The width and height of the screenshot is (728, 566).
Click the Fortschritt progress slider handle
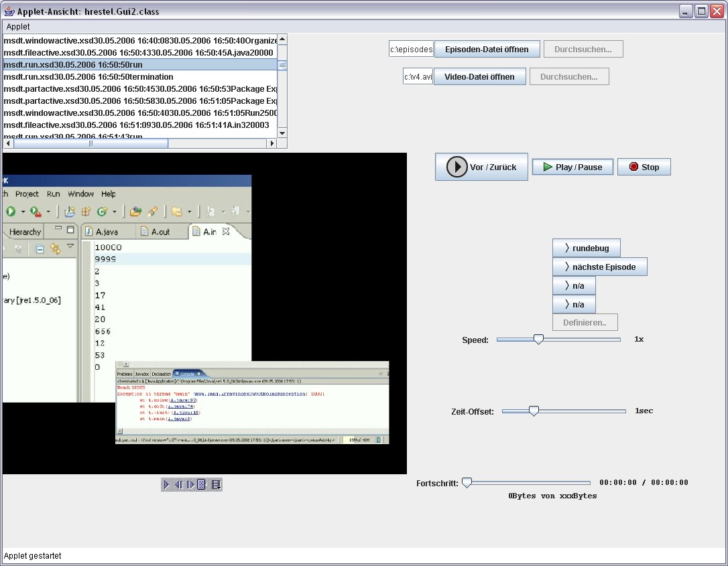pos(467,482)
